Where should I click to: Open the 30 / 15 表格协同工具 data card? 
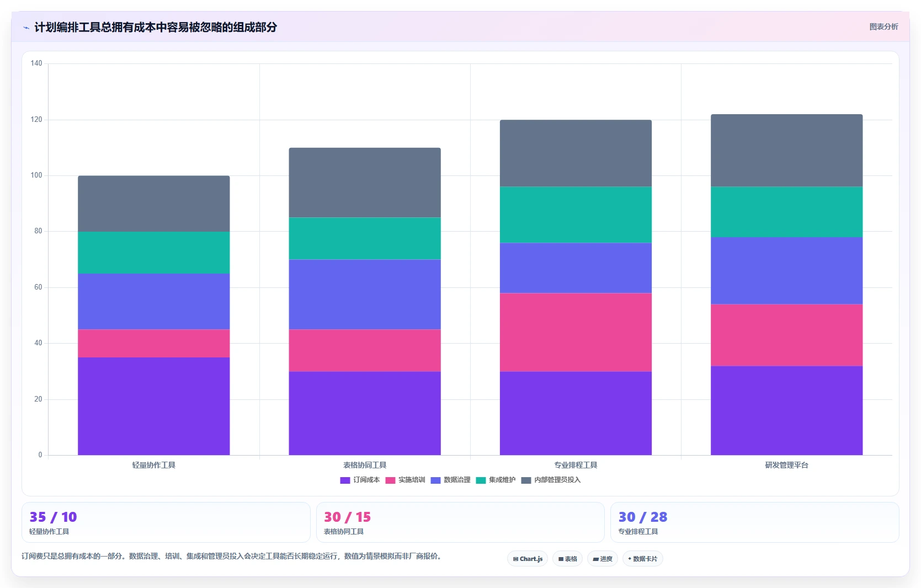(x=460, y=522)
